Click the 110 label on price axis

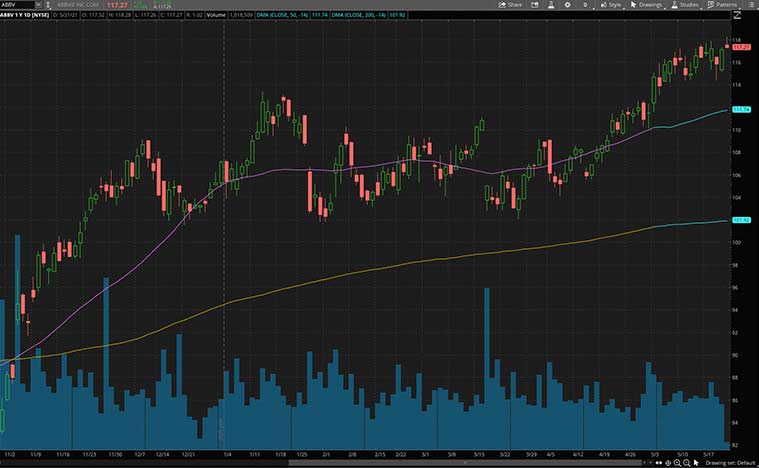click(x=737, y=130)
